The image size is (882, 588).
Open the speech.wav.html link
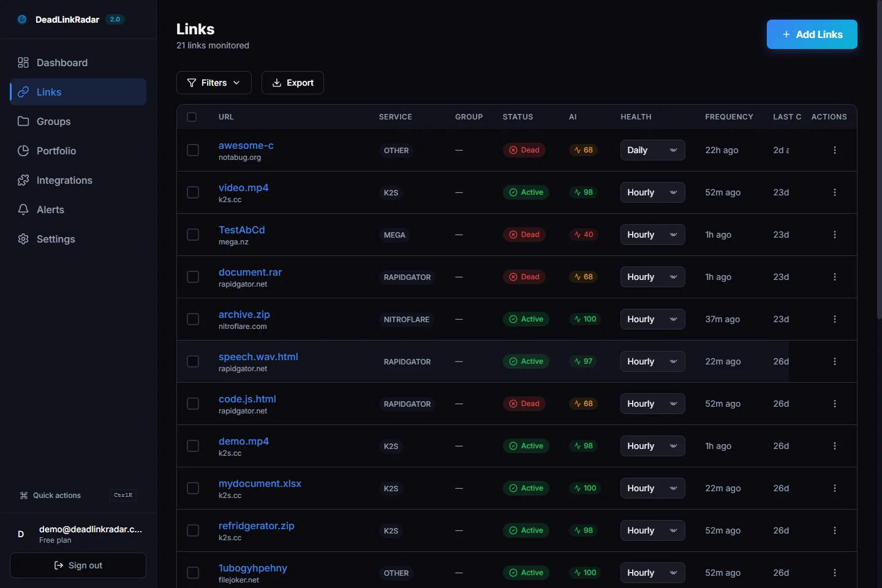pos(258,356)
